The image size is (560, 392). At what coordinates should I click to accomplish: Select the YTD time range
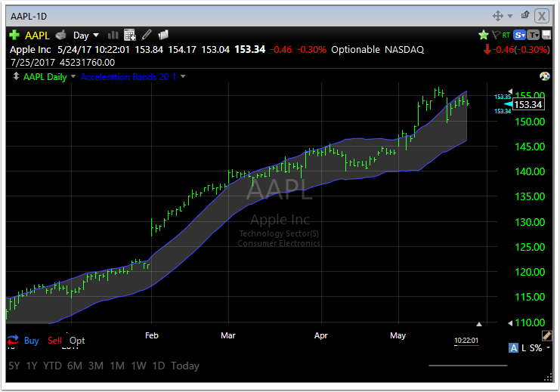52,366
